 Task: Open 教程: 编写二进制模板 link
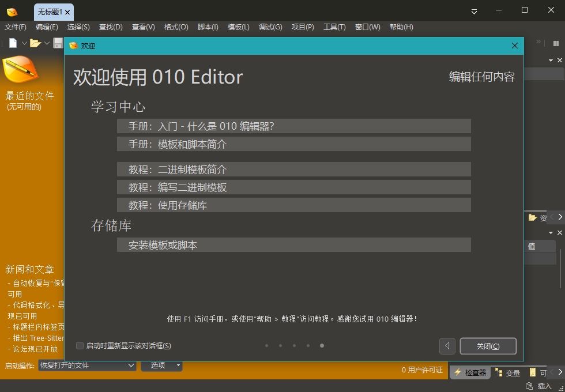(293, 187)
